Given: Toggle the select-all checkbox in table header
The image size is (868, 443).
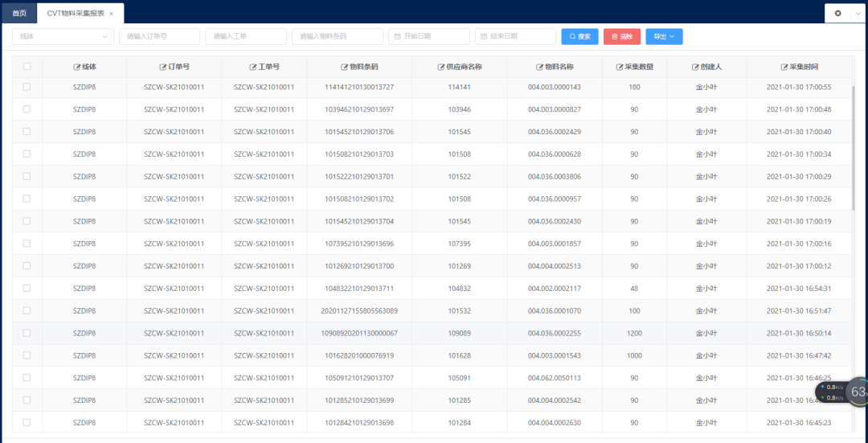Looking at the screenshot, I should point(27,67).
